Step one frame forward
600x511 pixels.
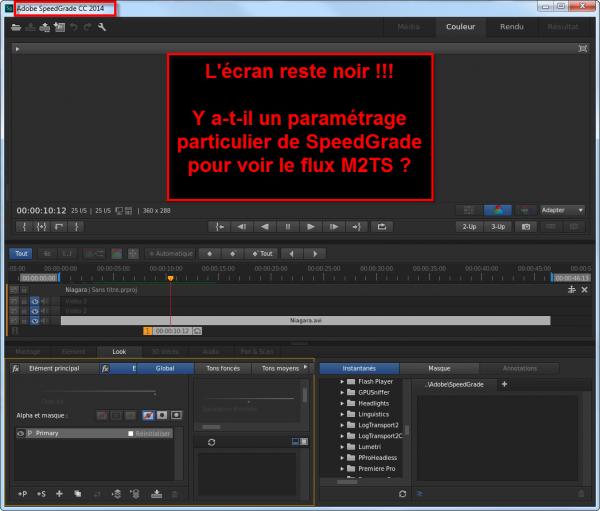click(x=334, y=227)
